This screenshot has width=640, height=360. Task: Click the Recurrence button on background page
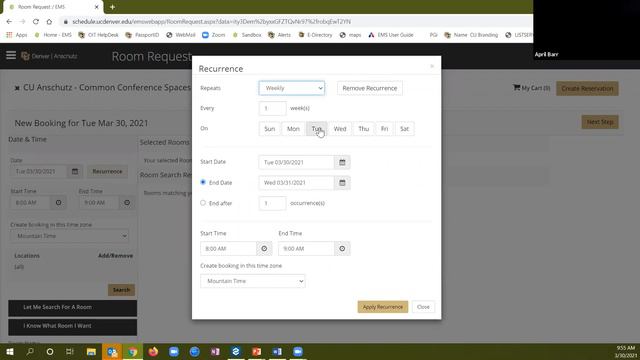pos(107,171)
